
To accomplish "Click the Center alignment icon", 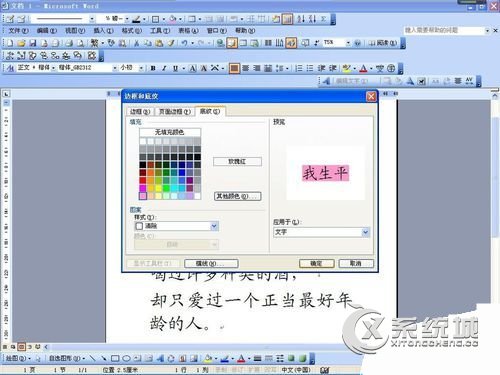I will pos(246,68).
